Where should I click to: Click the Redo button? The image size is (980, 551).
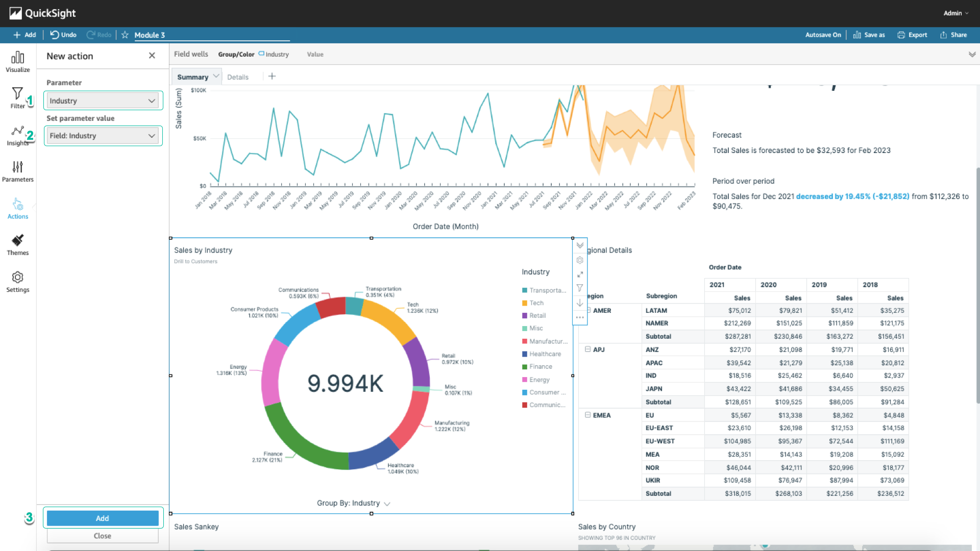click(x=99, y=35)
